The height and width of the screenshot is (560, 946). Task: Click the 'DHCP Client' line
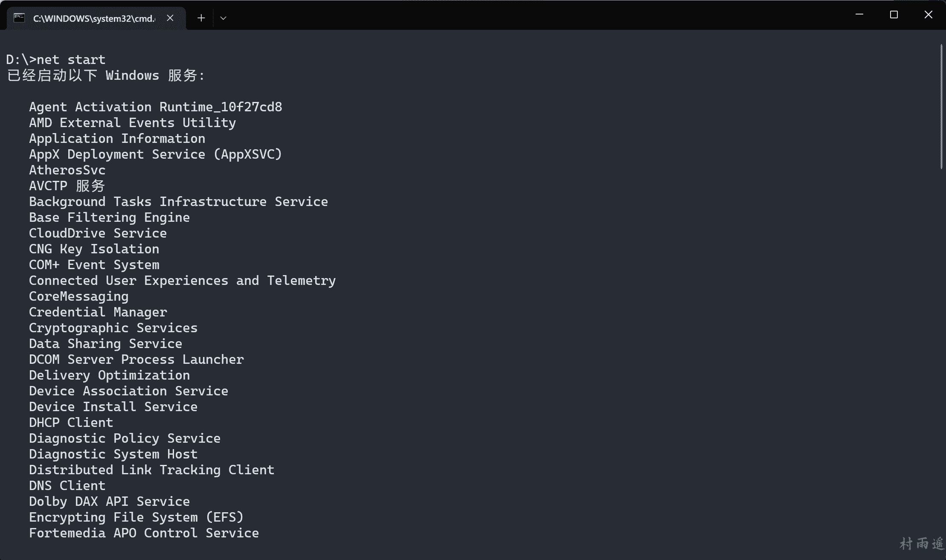pyautogui.click(x=71, y=423)
